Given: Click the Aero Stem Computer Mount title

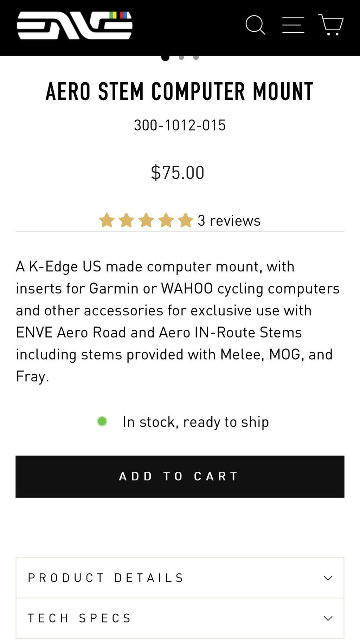Looking at the screenshot, I should 180,91.
